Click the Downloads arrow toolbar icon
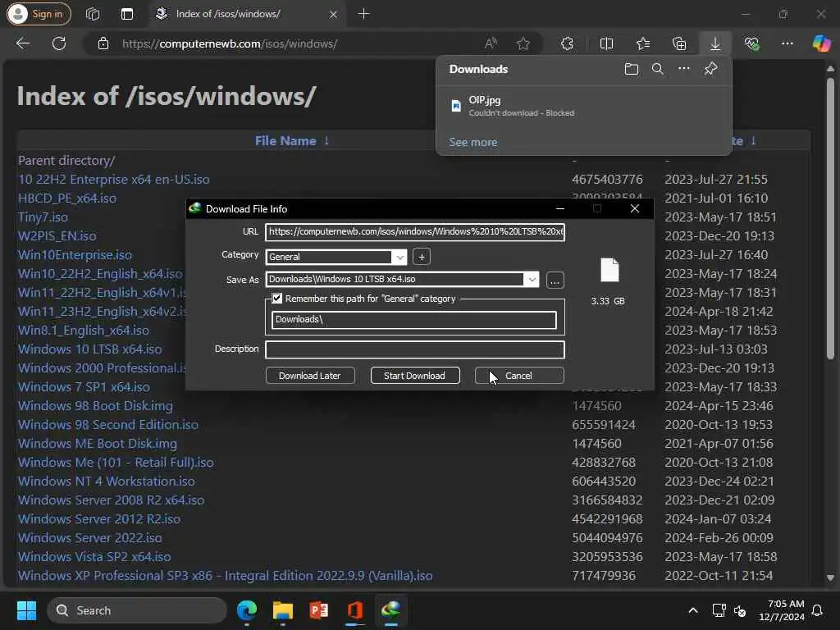 [x=715, y=43]
